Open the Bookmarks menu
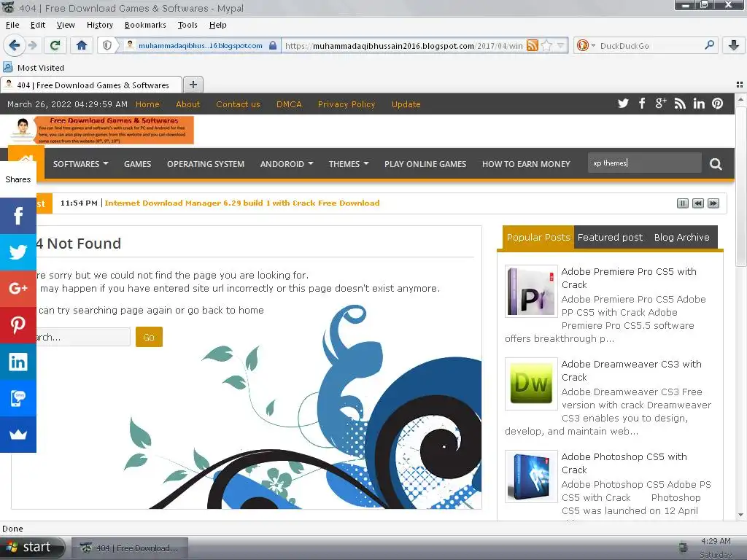This screenshot has width=747, height=560. tap(145, 25)
